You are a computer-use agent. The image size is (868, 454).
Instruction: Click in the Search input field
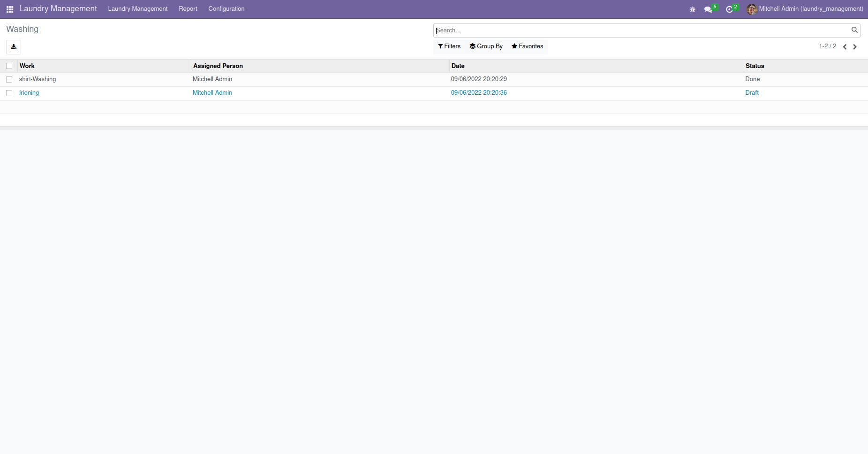[x=642, y=30]
